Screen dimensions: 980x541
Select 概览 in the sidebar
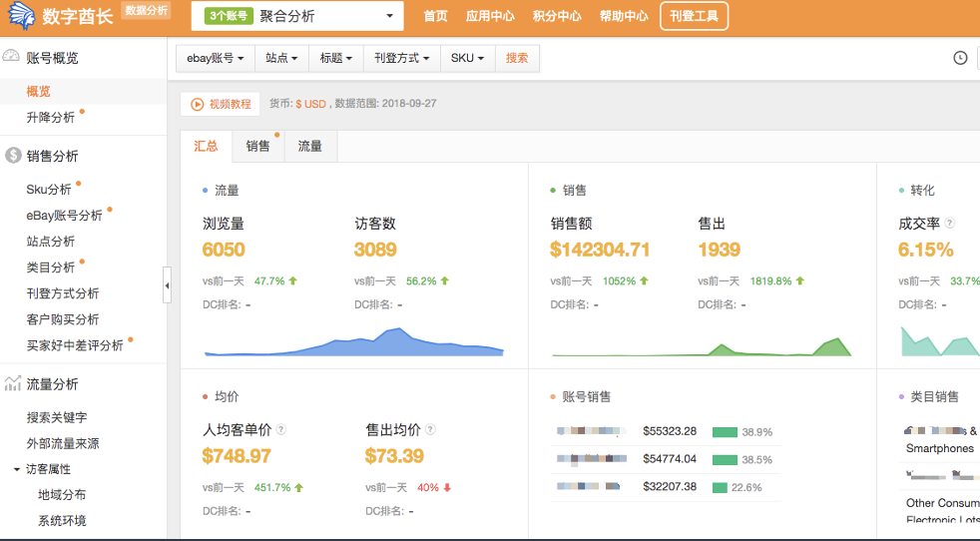pos(38,91)
